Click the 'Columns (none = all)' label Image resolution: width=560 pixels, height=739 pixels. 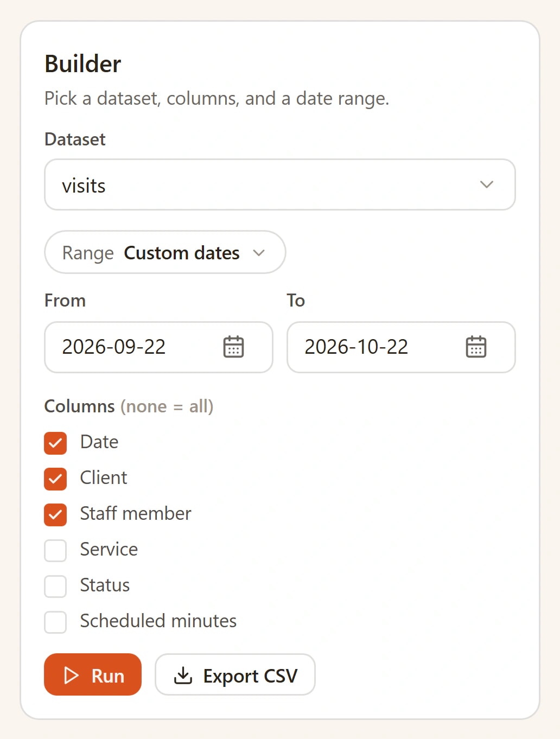tap(129, 406)
